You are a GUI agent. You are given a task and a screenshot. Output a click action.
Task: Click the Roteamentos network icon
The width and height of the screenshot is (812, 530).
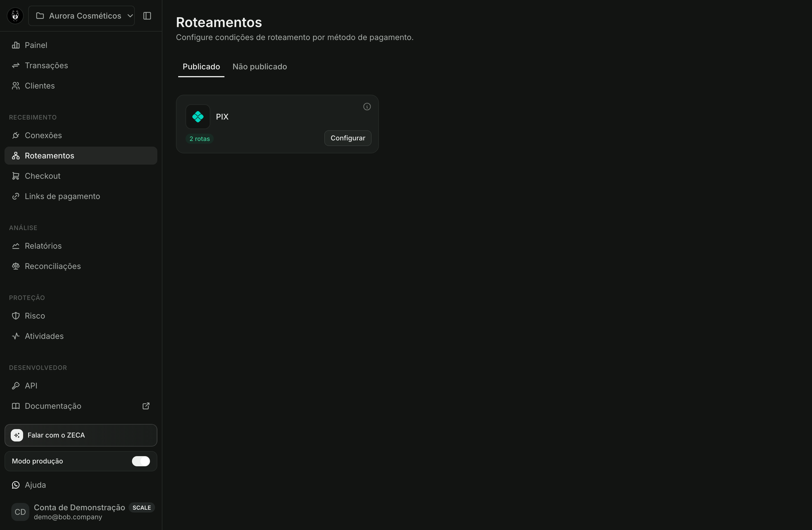(x=16, y=156)
